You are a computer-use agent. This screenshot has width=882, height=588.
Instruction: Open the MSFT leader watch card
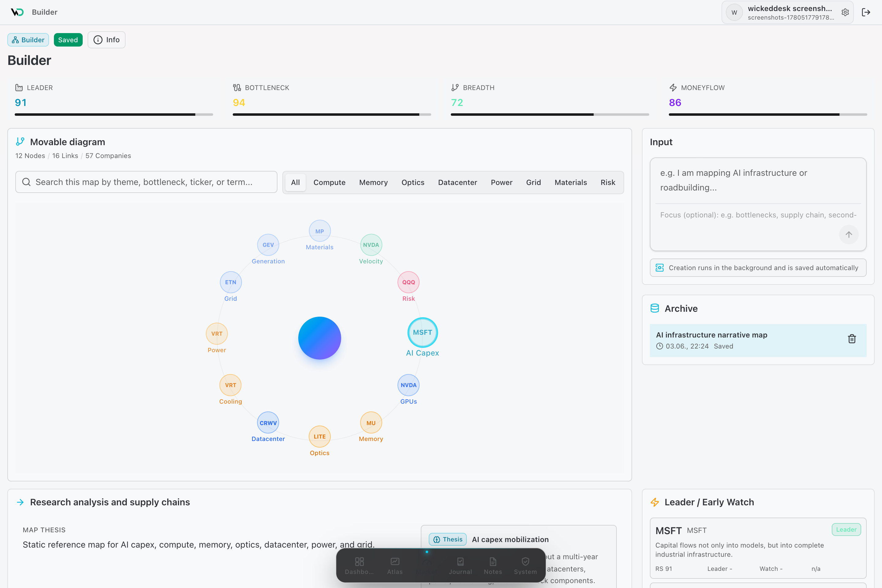758,548
